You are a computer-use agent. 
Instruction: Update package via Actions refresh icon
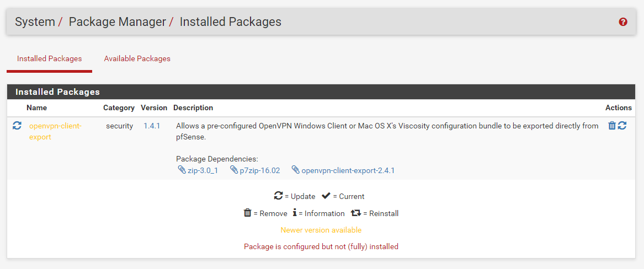pyautogui.click(x=622, y=126)
